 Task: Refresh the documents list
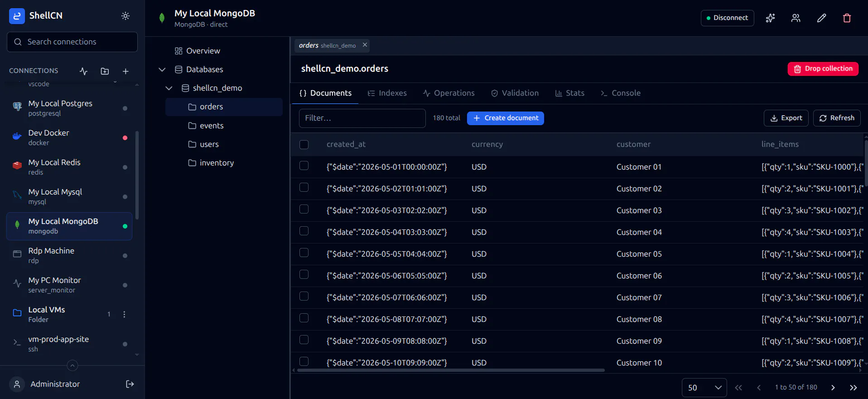tap(837, 118)
